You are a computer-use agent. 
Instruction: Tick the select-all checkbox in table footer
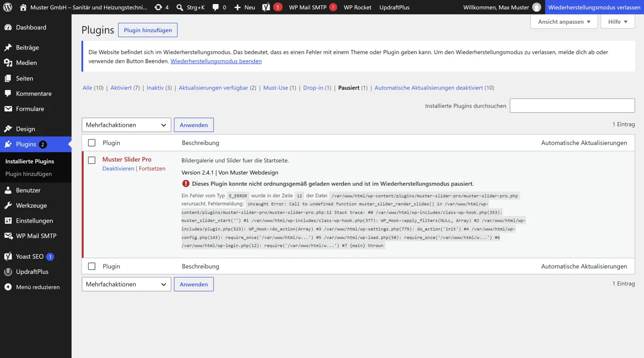coord(92,266)
